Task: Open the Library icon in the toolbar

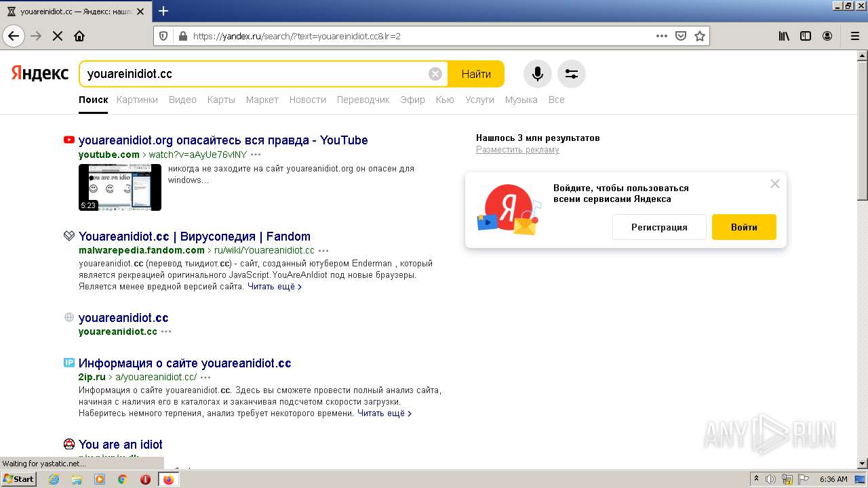Action: (x=784, y=36)
